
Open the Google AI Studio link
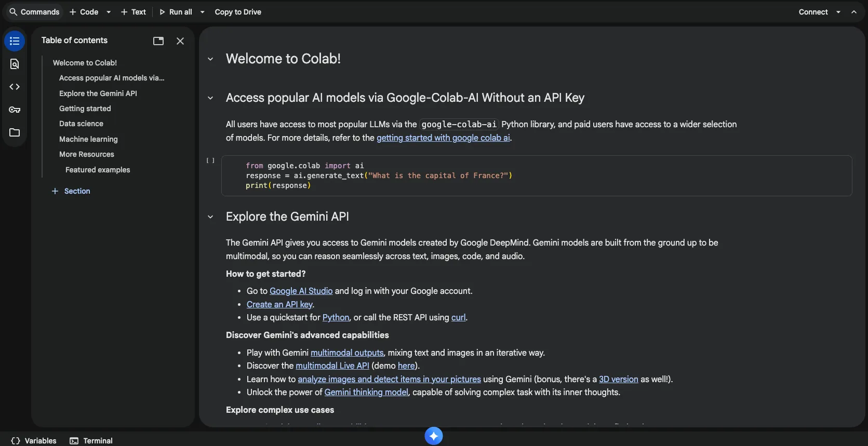pyautogui.click(x=301, y=291)
